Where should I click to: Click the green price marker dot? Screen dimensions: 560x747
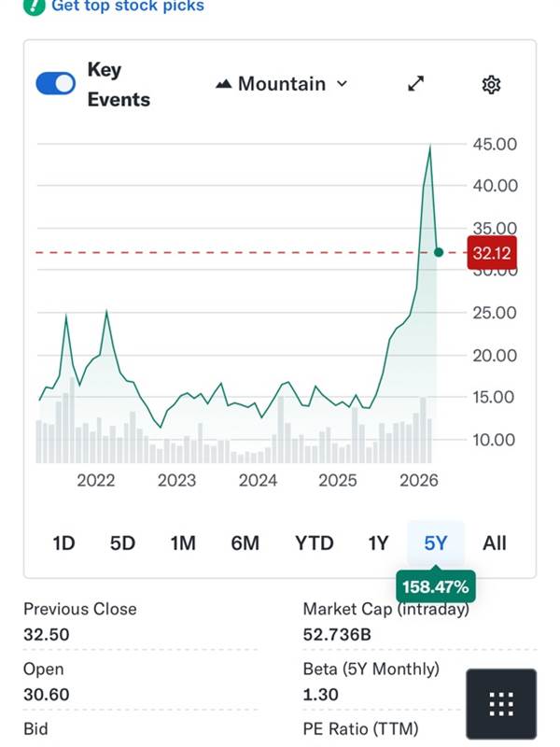coord(440,252)
